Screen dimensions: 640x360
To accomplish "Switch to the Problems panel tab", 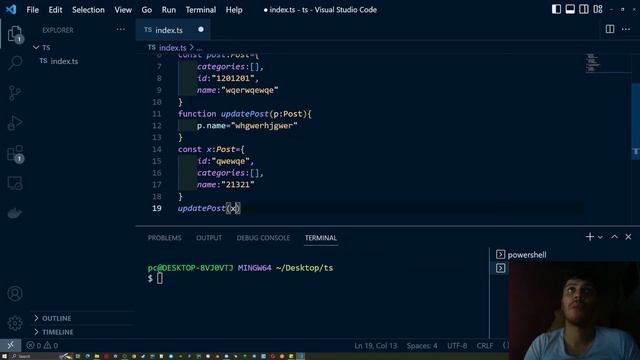I will pos(164,238).
